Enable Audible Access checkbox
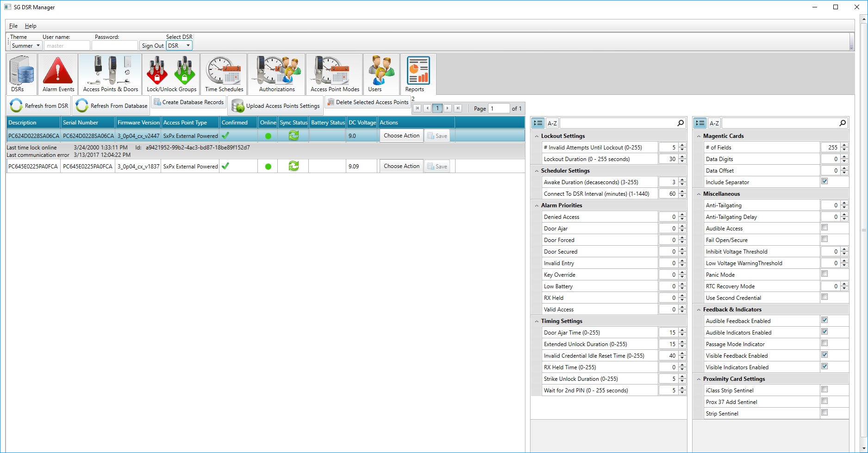 824,228
